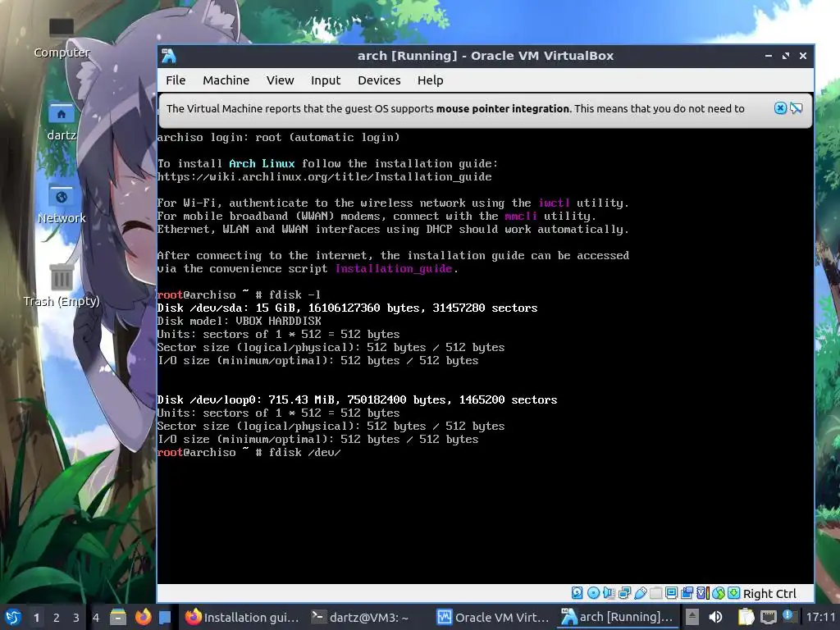This screenshot has height=630, width=840.
Task: Switch to workspace 1
Action: point(36,618)
